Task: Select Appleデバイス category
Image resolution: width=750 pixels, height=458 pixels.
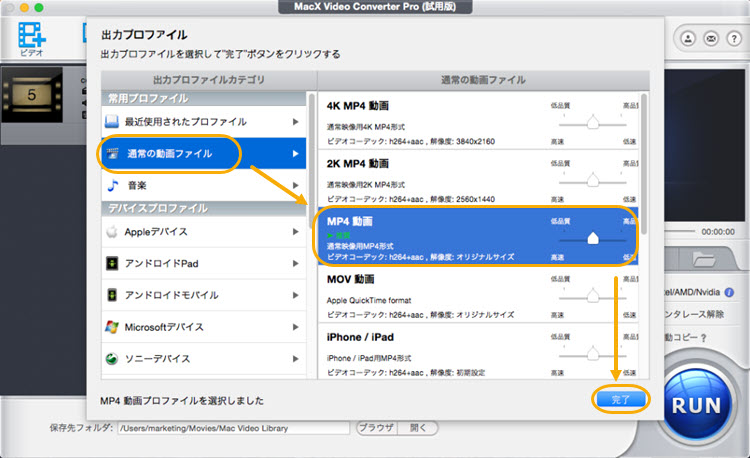Action: 204,231
